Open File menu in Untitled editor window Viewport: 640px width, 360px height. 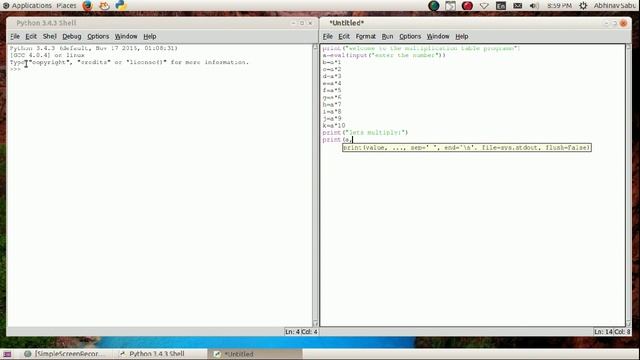pos(328,36)
